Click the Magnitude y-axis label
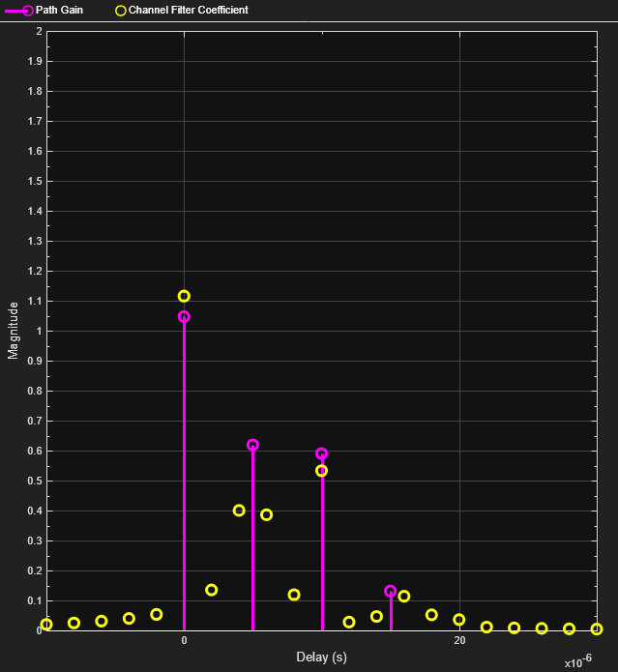The height and width of the screenshot is (672, 618). pos(14,330)
